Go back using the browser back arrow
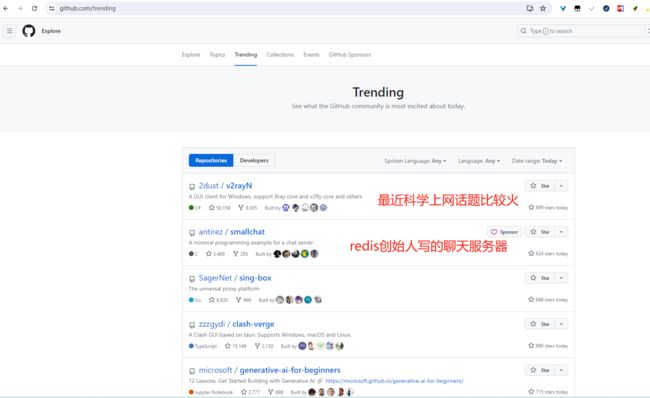The height and width of the screenshot is (398, 650). [x=6, y=8]
